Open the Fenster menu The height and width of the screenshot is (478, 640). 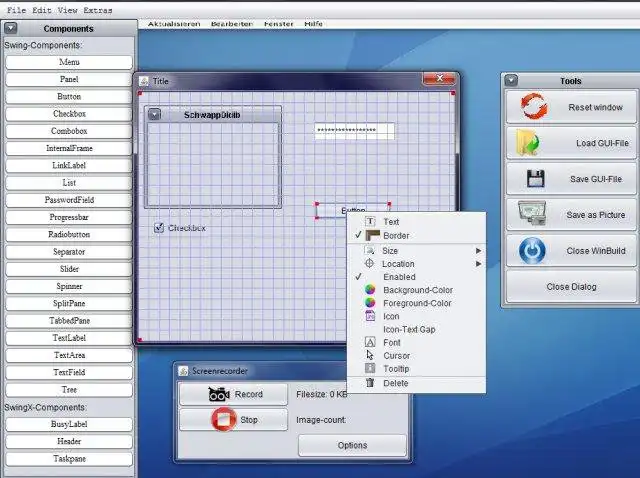tap(278, 24)
